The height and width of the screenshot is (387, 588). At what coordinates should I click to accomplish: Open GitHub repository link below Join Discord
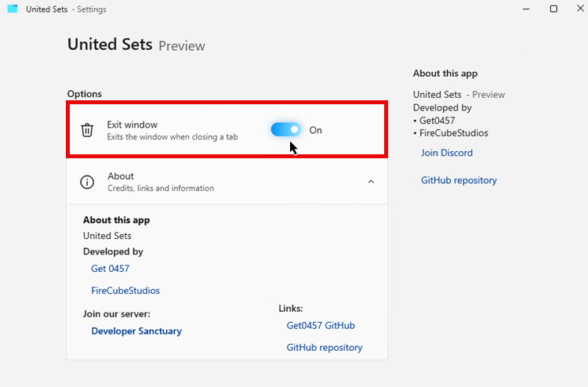click(459, 180)
